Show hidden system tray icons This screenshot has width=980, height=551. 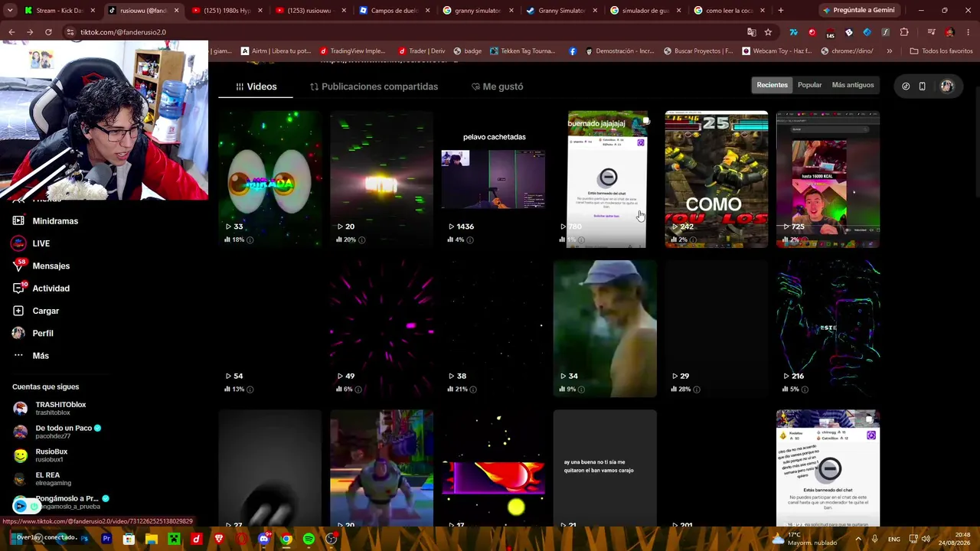857,539
